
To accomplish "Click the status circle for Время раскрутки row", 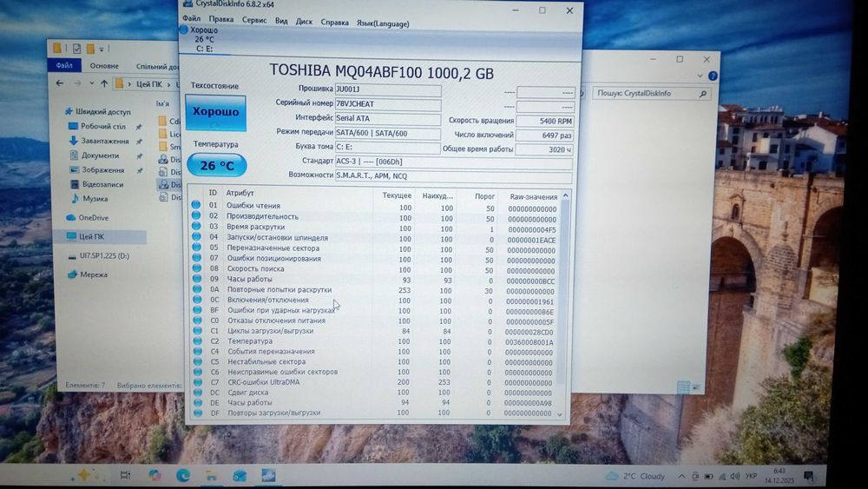I will [196, 226].
